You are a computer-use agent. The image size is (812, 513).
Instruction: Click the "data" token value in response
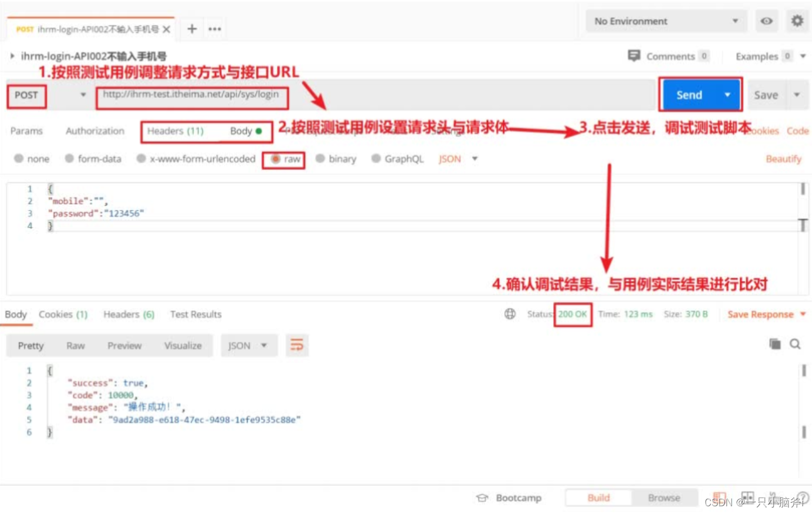204,420
